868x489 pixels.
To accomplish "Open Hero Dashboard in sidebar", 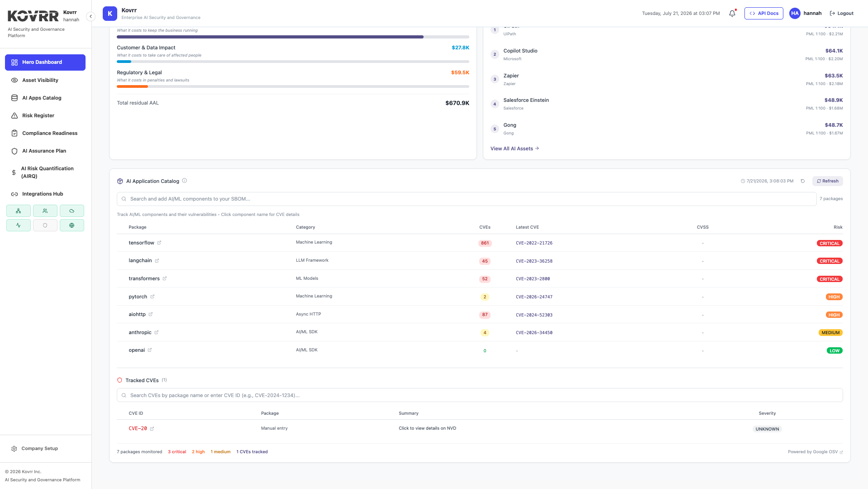I will click(45, 62).
